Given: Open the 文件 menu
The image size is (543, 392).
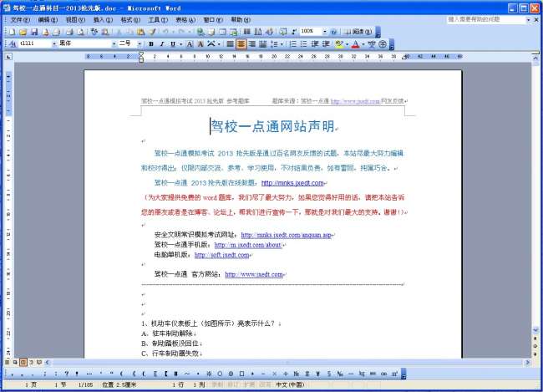Looking at the screenshot, I should pyautogui.click(x=20, y=20).
